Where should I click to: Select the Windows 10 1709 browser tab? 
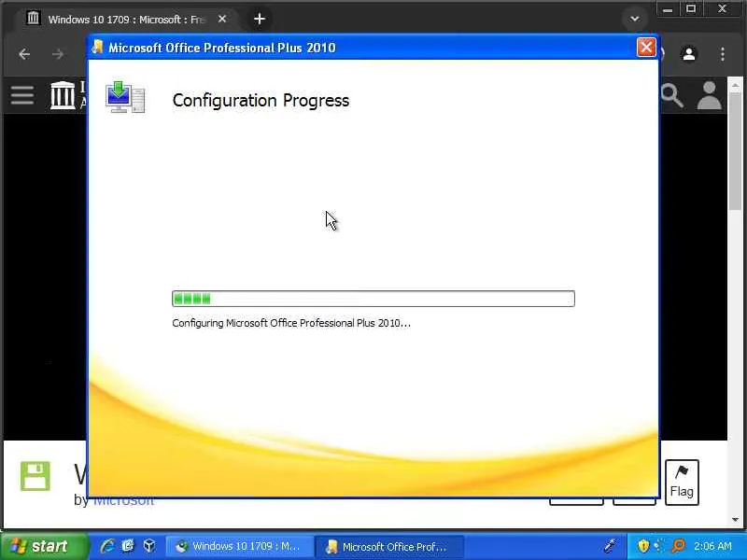pos(126,20)
